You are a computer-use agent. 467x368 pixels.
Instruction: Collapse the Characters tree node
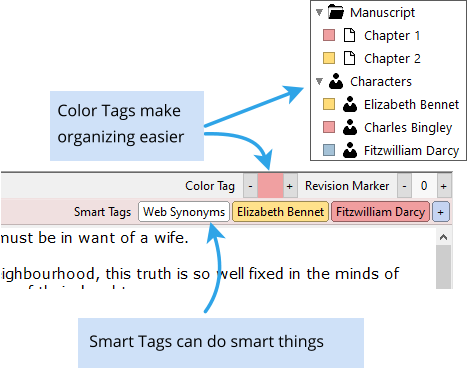pyautogui.click(x=319, y=81)
